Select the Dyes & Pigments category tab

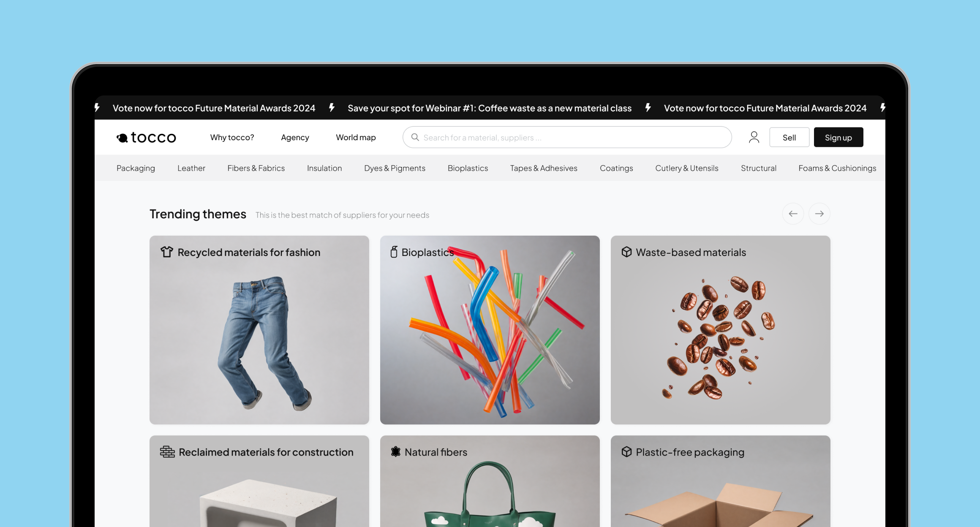pyautogui.click(x=395, y=168)
